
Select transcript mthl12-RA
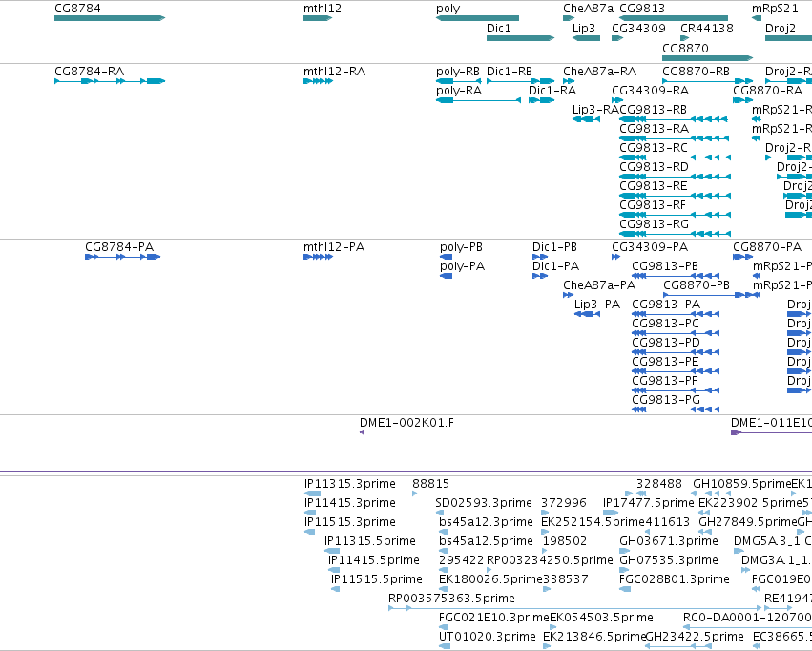318,81
